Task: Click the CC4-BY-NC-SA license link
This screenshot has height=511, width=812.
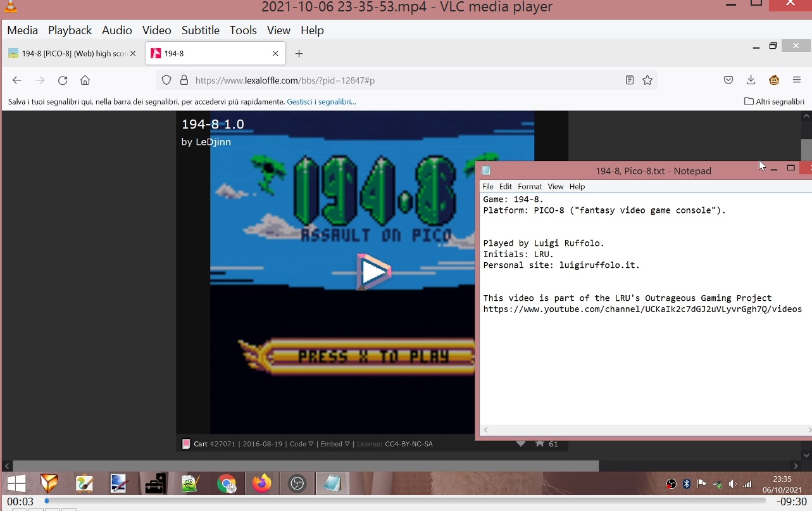Action: click(x=409, y=444)
